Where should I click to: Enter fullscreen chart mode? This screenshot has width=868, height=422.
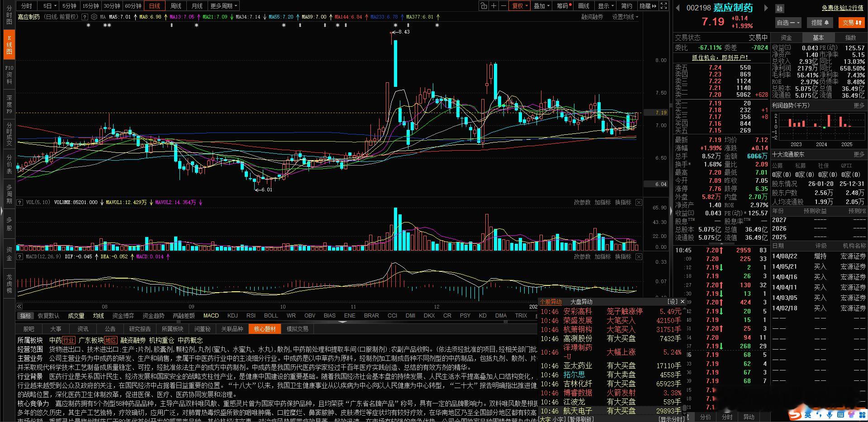pyautogui.click(x=664, y=6)
